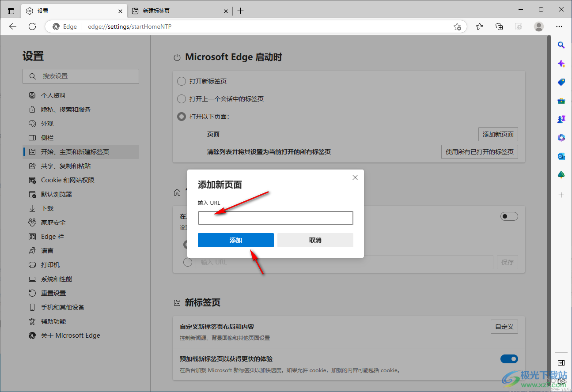The image size is (572, 392).
Task: Open sidebar Shopping tag icon
Action: (561, 82)
